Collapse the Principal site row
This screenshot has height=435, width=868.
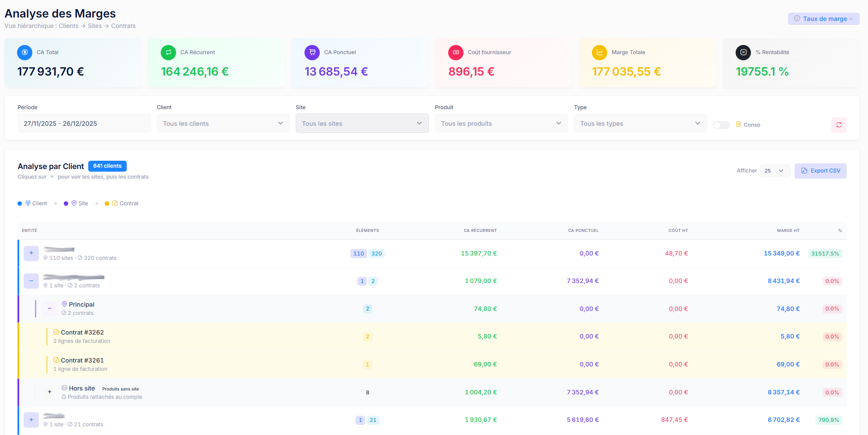pos(50,309)
